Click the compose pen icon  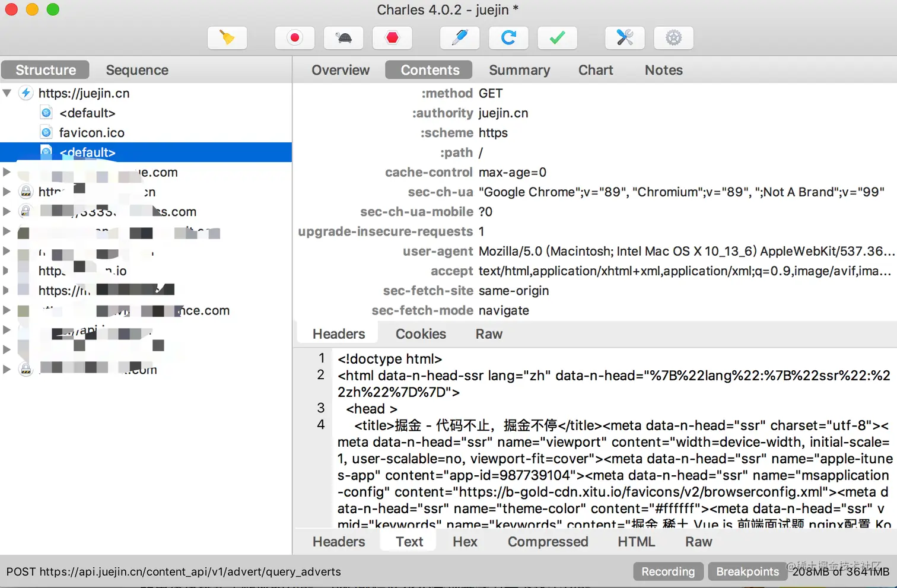point(460,38)
